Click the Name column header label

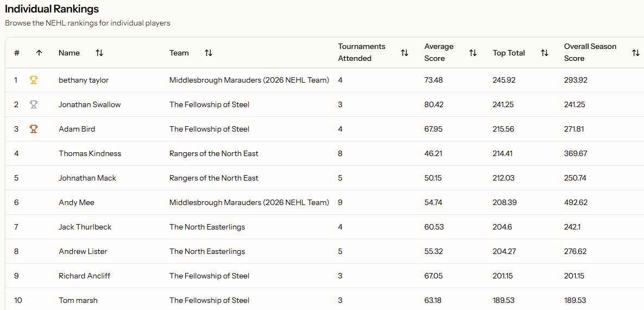(x=69, y=53)
